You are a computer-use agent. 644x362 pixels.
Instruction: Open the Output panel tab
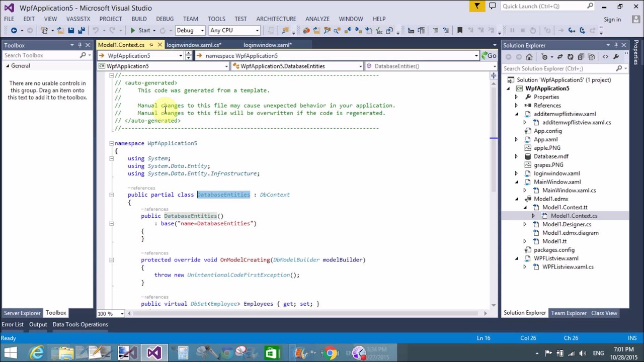[38, 324]
